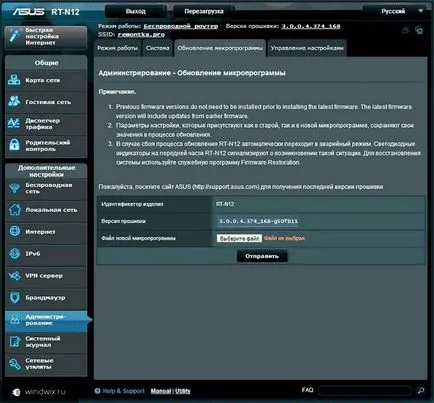Click the ASUS RT-N12 logo
This screenshot has height=403, width=434.
click(46, 12)
